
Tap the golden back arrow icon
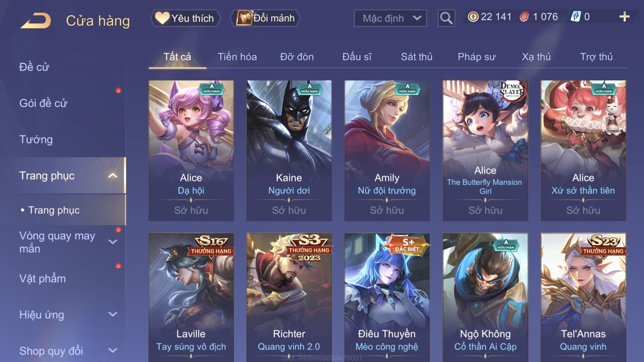point(36,20)
